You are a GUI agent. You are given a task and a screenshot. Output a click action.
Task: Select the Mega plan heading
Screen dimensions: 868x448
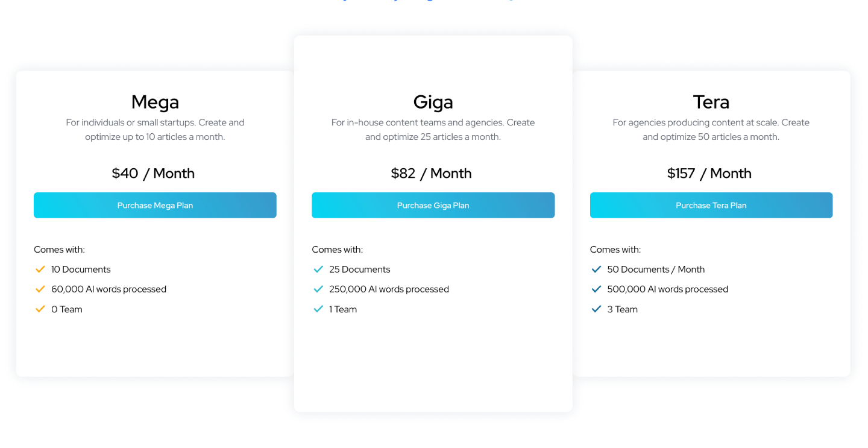(x=155, y=102)
